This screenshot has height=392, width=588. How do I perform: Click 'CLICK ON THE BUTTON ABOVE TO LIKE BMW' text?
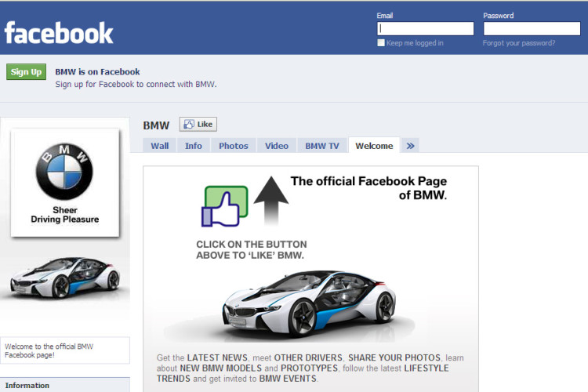(x=251, y=249)
